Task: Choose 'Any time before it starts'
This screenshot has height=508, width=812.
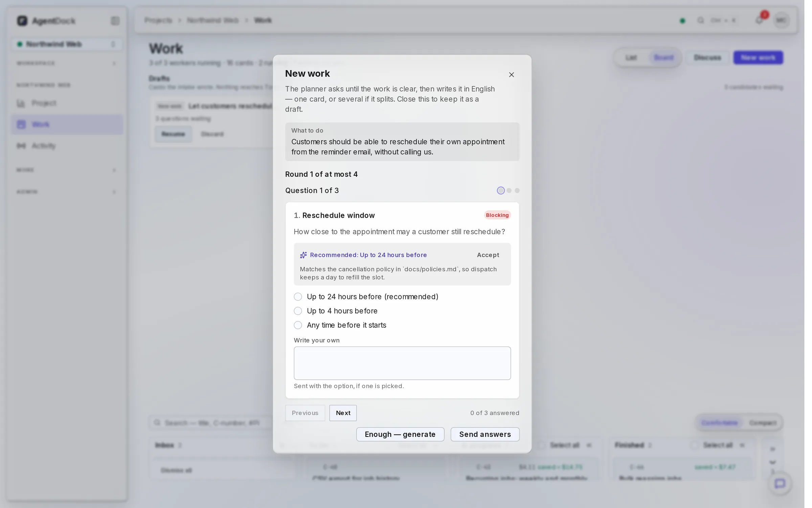Action: [x=340, y=325]
